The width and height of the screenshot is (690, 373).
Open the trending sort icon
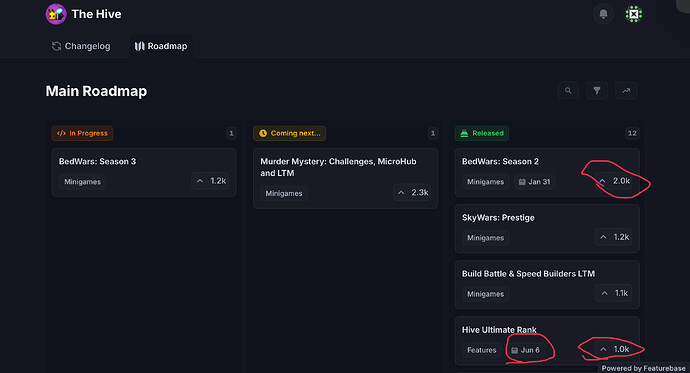click(626, 91)
